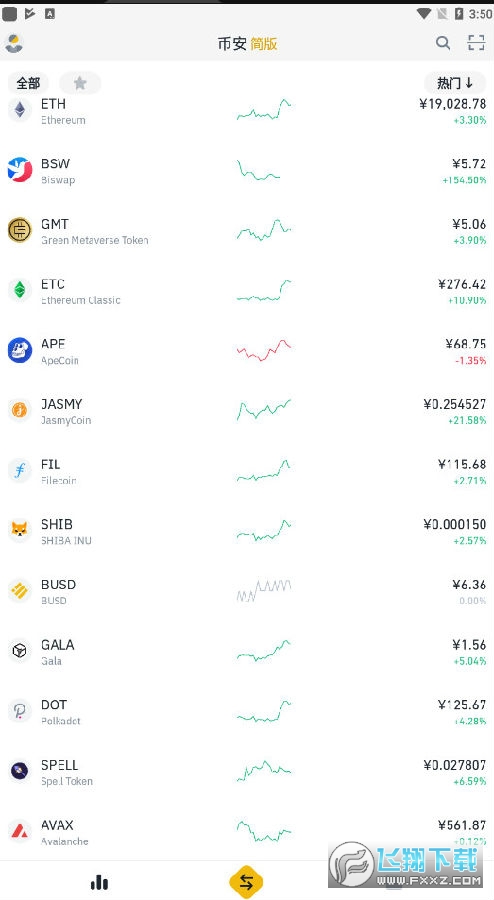The width and height of the screenshot is (494, 900).
Task: Select the SPELL Token row
Action: (247, 771)
